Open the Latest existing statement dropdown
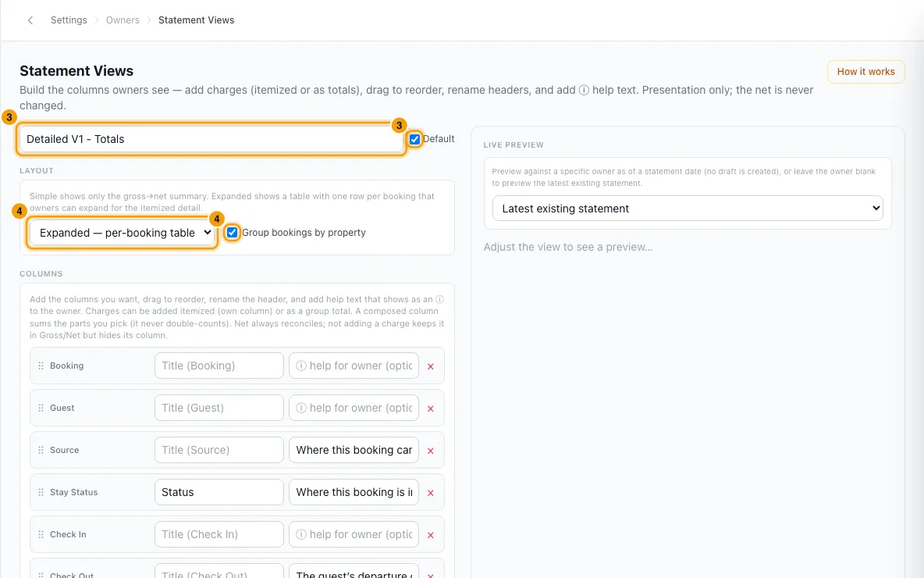Image resolution: width=924 pixels, height=578 pixels. [687, 209]
